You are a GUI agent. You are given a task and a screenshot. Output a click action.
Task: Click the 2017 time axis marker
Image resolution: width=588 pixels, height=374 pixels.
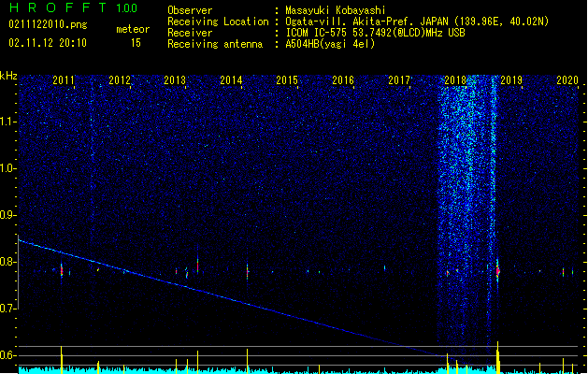pos(399,80)
